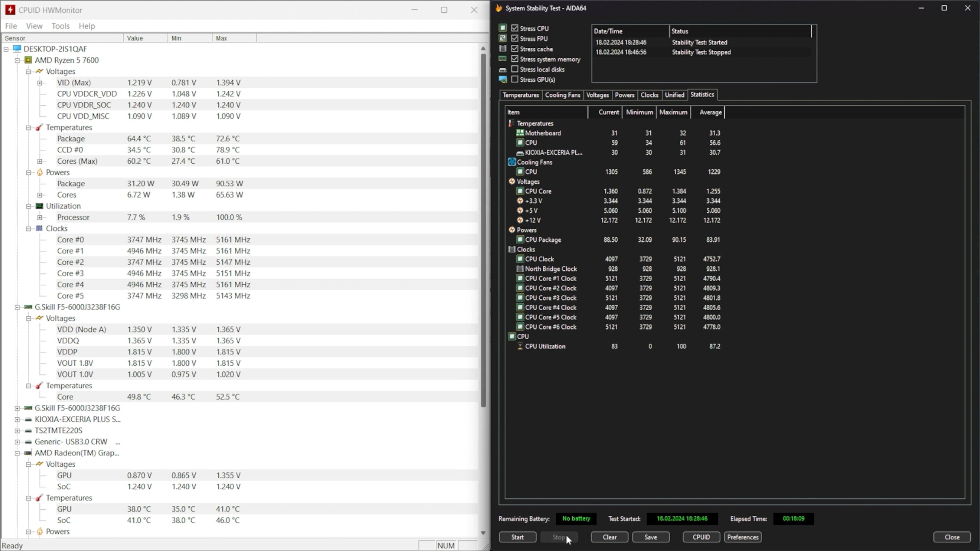This screenshot has width=980, height=551.
Task: Click the Stress FPU icon
Action: pyautogui.click(x=503, y=38)
